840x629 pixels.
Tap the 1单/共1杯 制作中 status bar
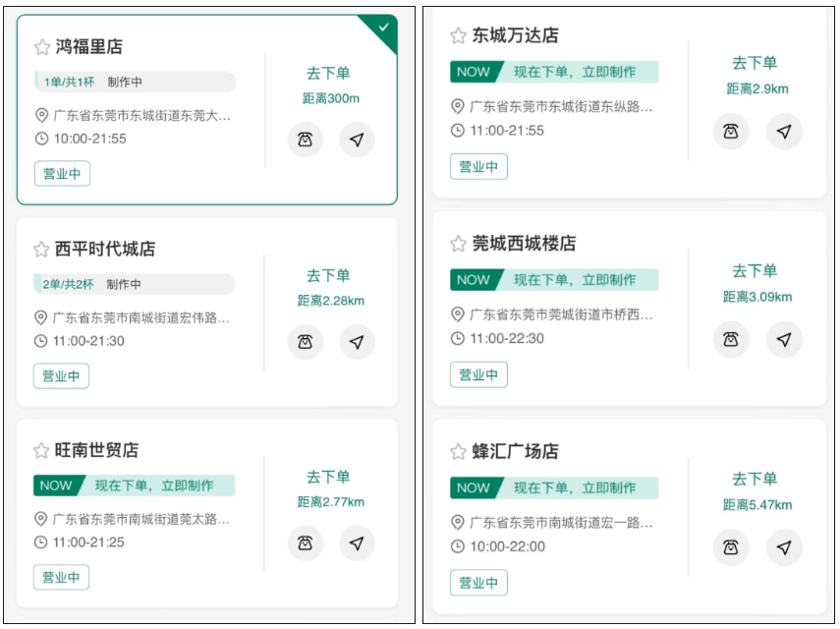(x=135, y=82)
